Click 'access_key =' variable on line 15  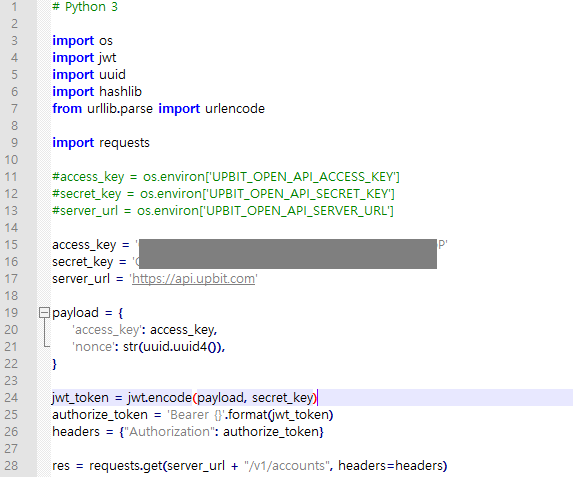tap(91, 245)
